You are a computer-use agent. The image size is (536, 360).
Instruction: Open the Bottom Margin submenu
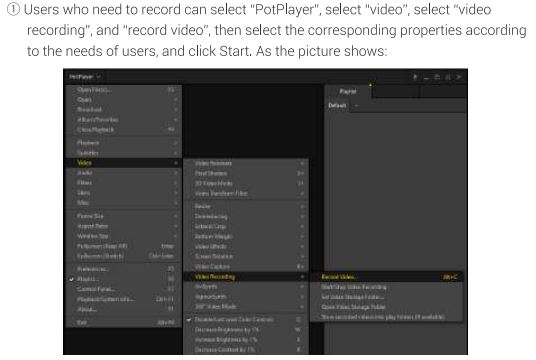click(x=246, y=236)
